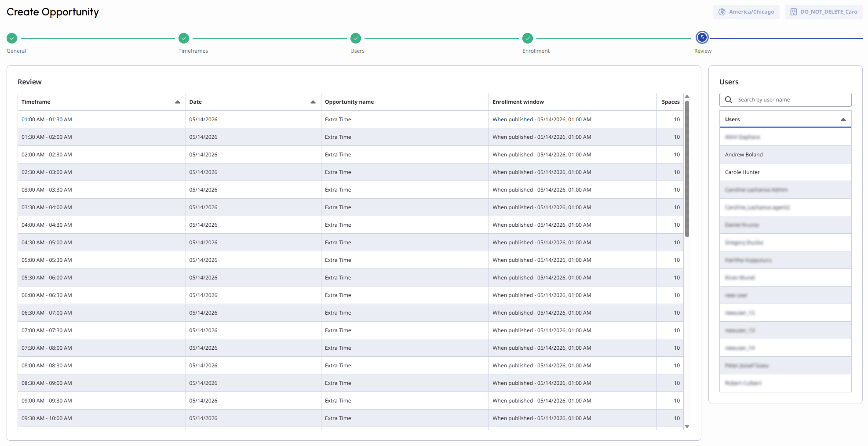868x446 pixels.
Task: Go to the General step label
Action: (x=16, y=51)
